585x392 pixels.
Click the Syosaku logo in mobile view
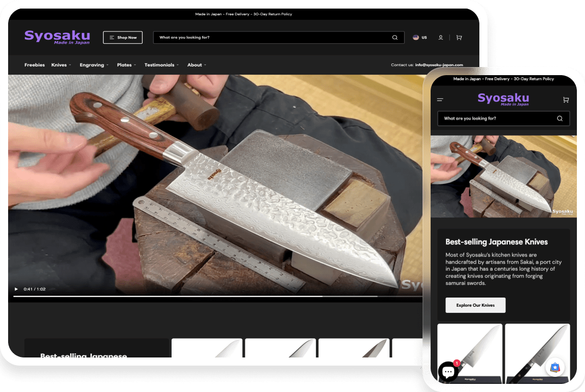(503, 99)
